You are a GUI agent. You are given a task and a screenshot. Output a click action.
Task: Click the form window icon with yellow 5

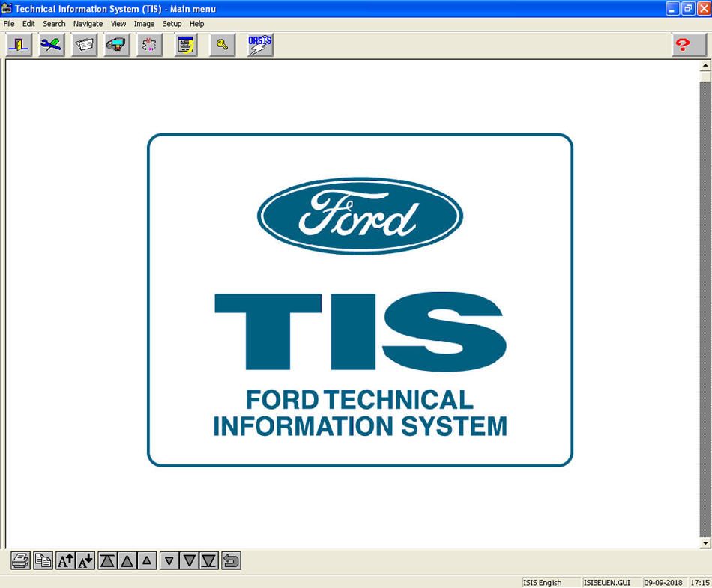[x=186, y=45]
